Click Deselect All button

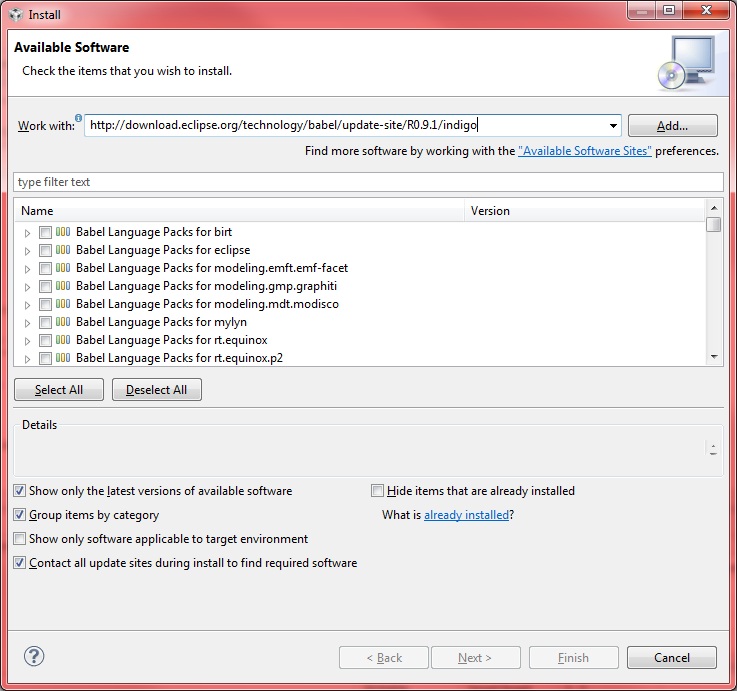click(x=157, y=390)
